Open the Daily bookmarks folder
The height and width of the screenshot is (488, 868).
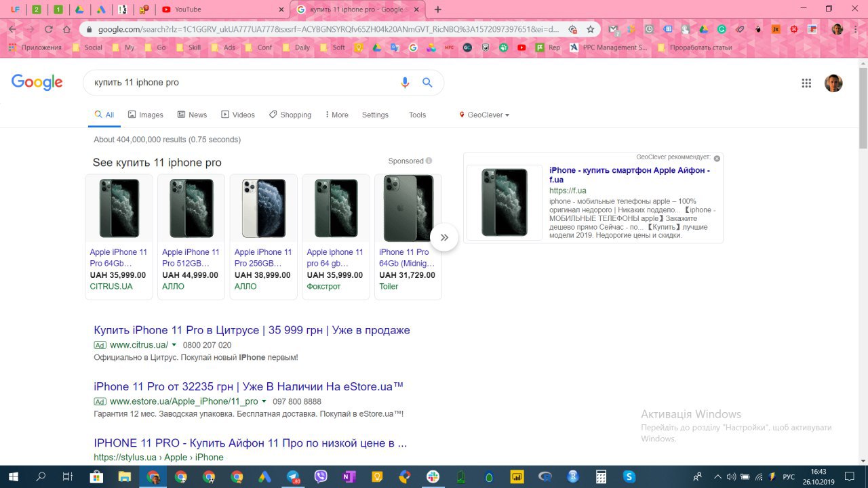(296, 47)
